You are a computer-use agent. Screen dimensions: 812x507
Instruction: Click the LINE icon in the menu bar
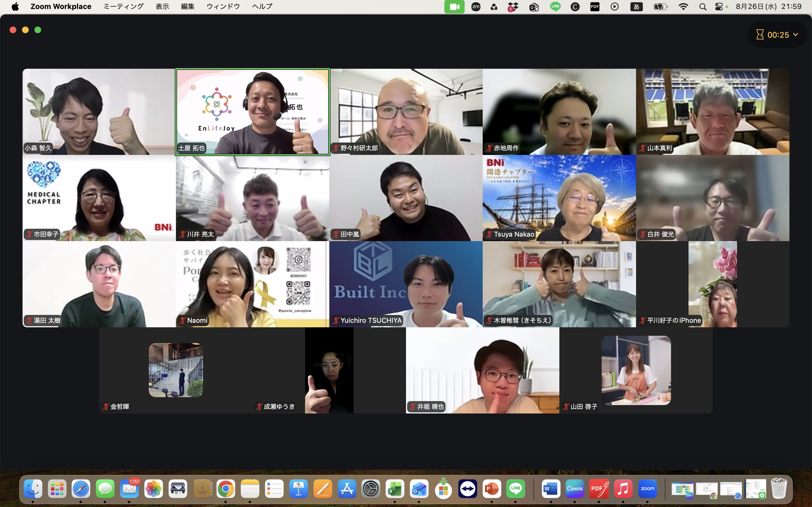tap(555, 7)
